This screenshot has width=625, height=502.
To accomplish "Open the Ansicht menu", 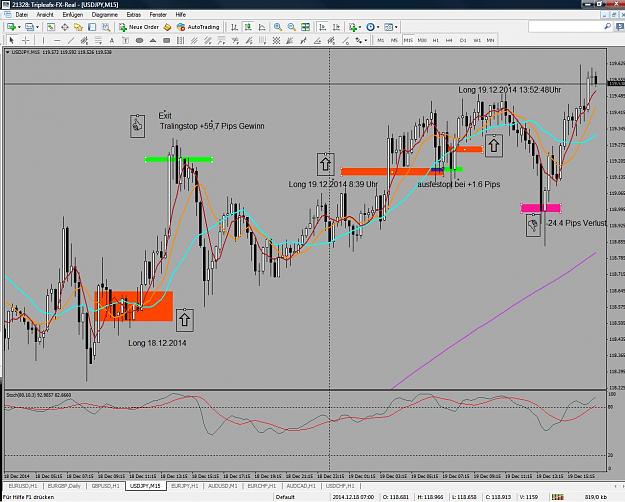I will pos(45,15).
